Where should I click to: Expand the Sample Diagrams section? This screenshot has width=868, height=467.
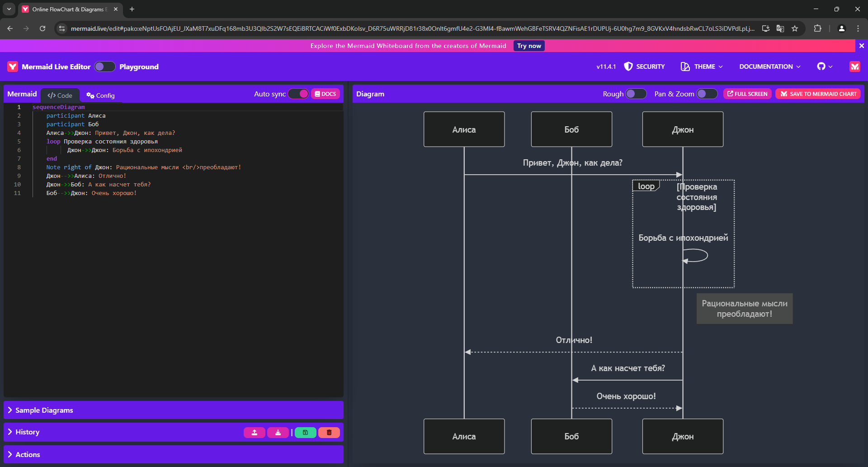(44, 410)
